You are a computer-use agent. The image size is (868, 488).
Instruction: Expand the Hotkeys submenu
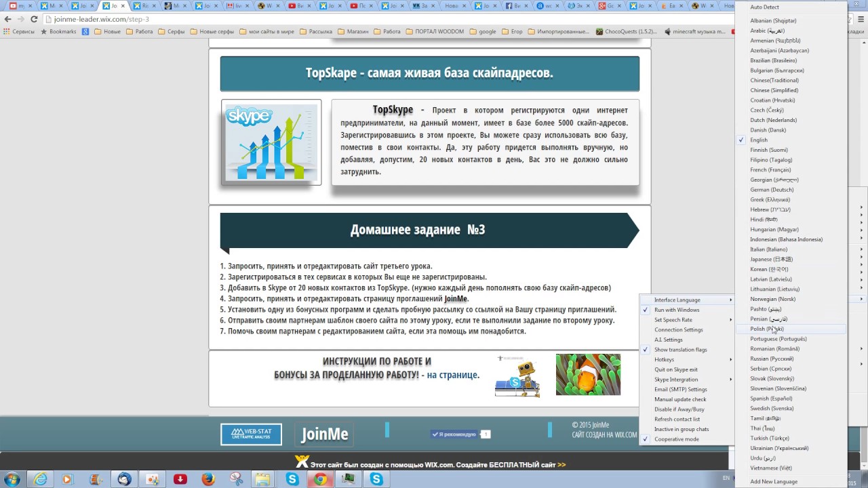(686, 360)
